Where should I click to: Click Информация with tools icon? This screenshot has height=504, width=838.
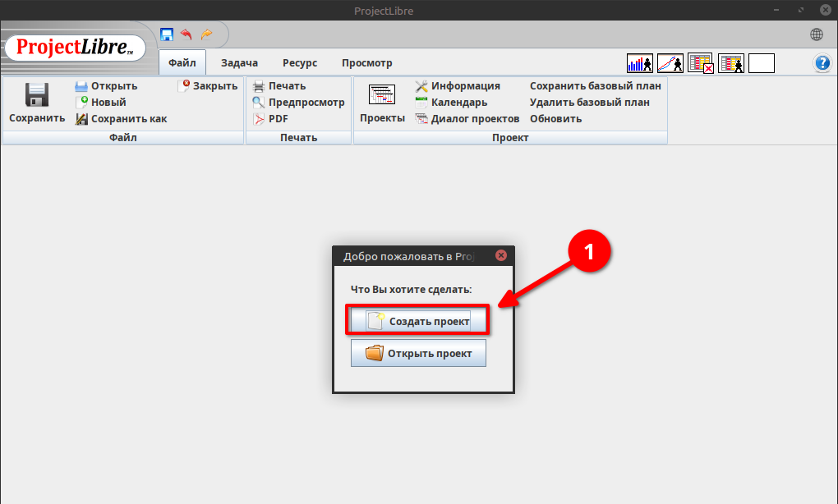[x=458, y=86]
